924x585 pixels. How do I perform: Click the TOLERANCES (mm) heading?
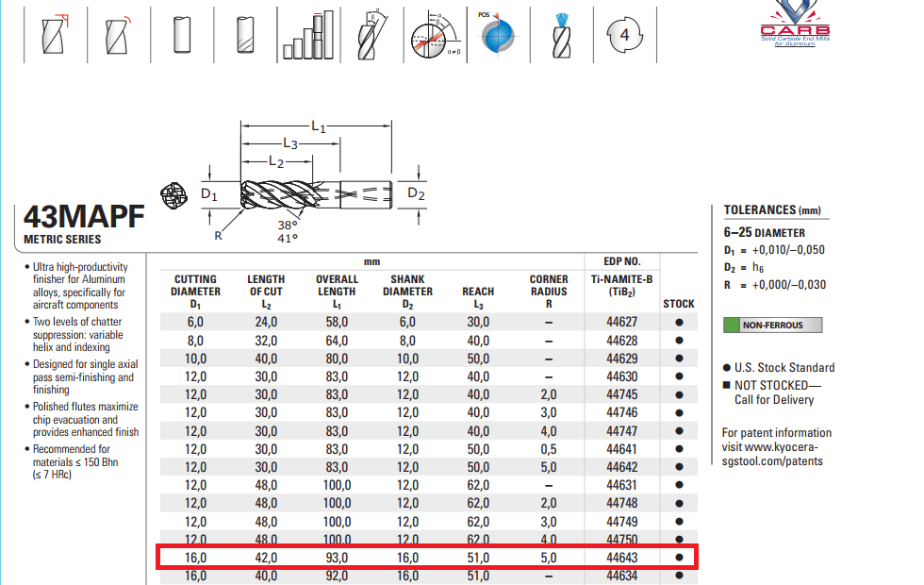772,209
